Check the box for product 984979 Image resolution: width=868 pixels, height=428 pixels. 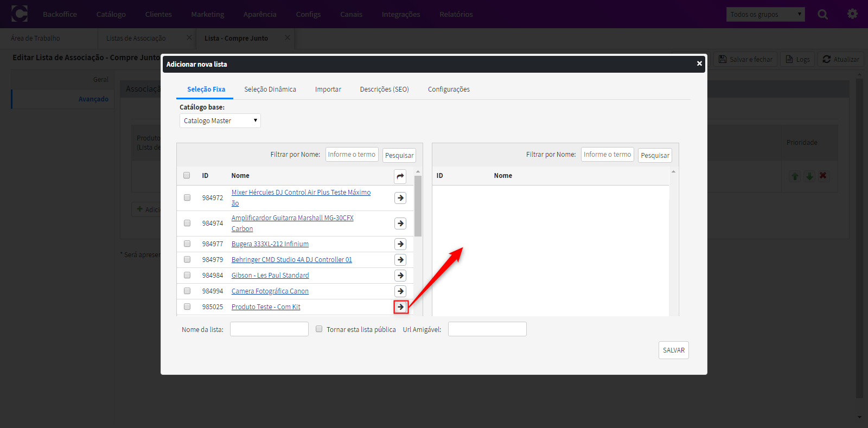pyautogui.click(x=187, y=259)
